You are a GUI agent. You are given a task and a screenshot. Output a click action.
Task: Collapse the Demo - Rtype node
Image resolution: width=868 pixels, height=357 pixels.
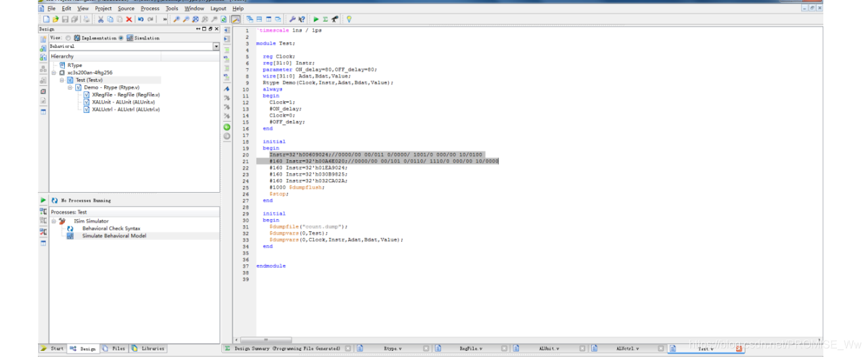pyautogui.click(x=70, y=87)
